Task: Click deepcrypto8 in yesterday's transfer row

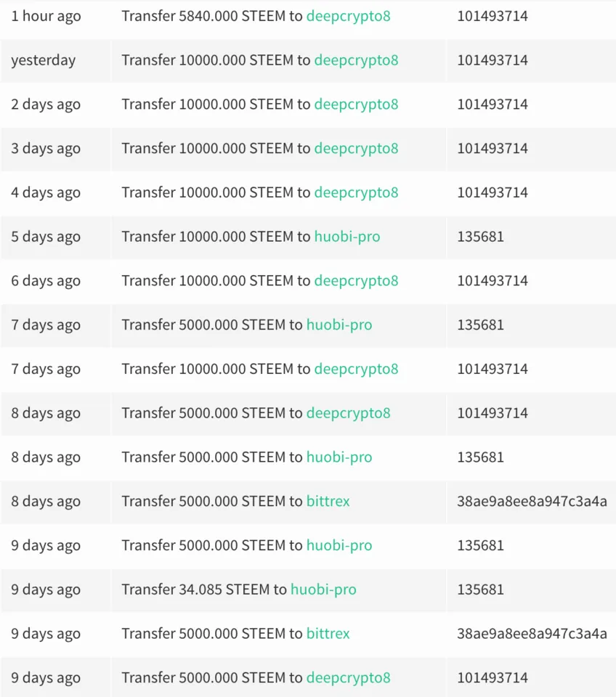Action: pyautogui.click(x=356, y=60)
